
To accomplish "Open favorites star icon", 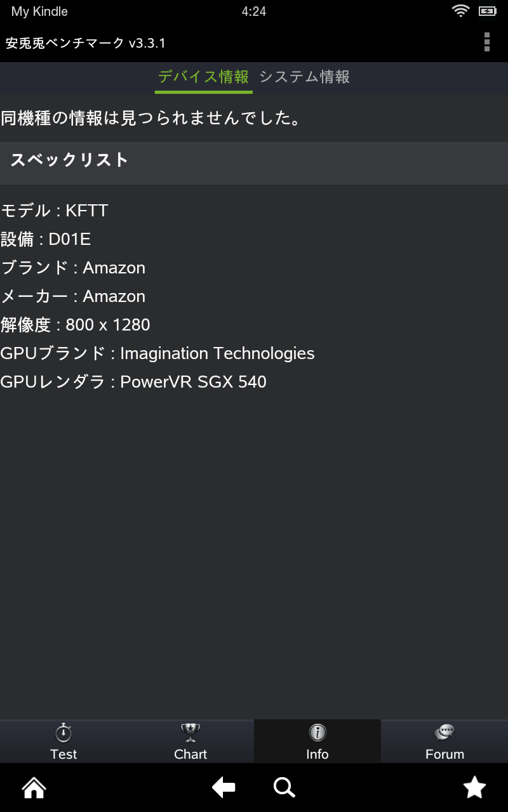I will (x=474, y=788).
